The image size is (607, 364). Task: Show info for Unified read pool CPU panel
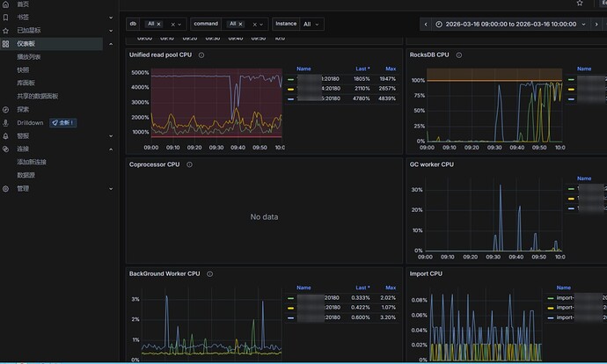(201, 55)
